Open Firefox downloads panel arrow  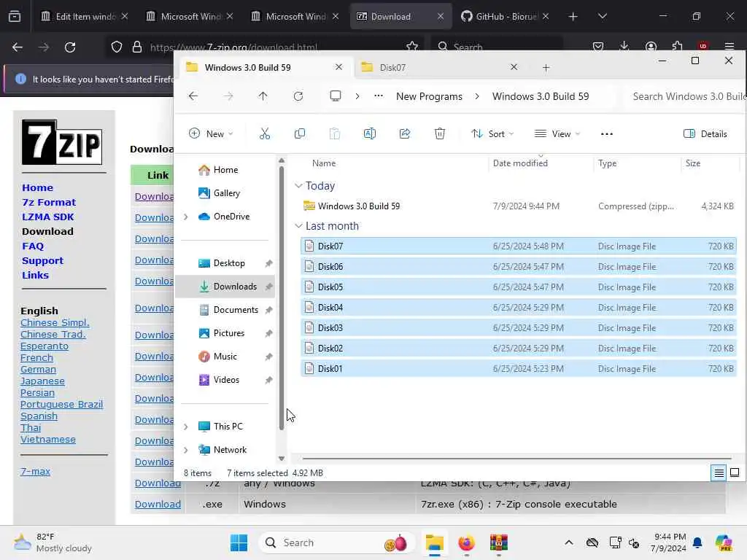[x=624, y=46]
